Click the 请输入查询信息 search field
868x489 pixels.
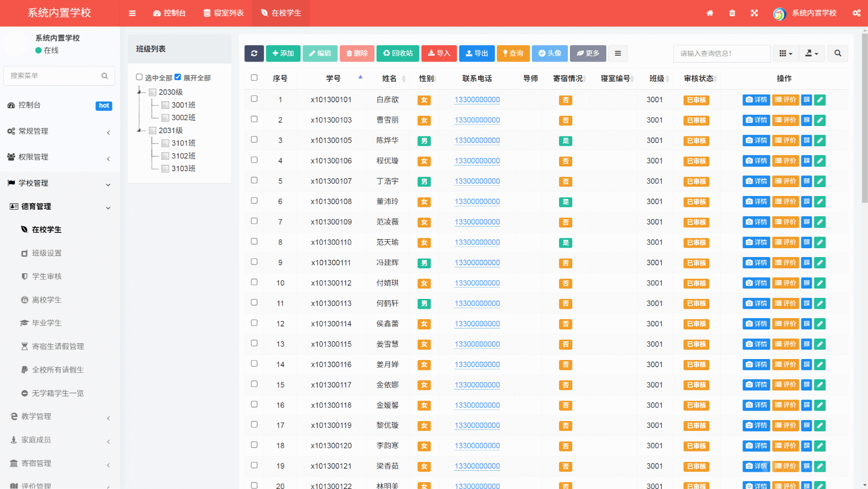coord(722,53)
